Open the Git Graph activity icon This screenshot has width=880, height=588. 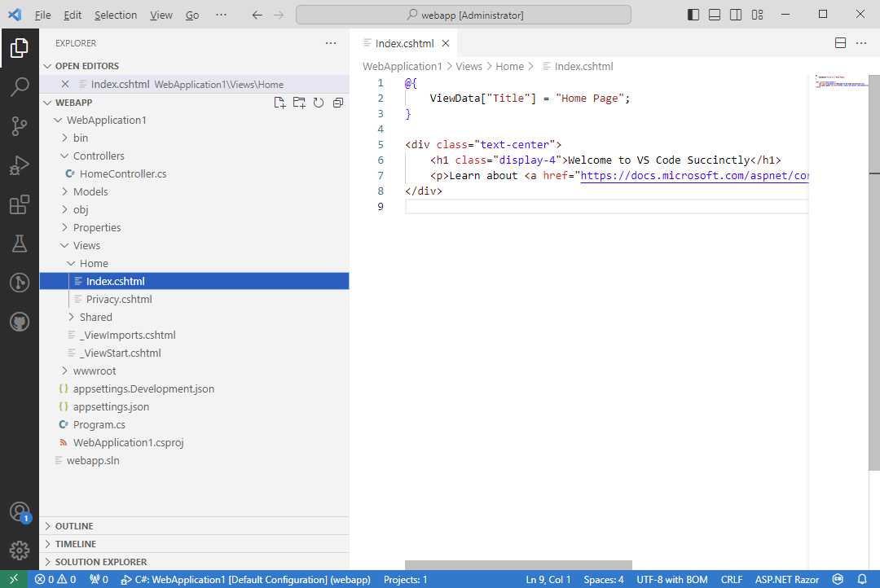pos(19,283)
